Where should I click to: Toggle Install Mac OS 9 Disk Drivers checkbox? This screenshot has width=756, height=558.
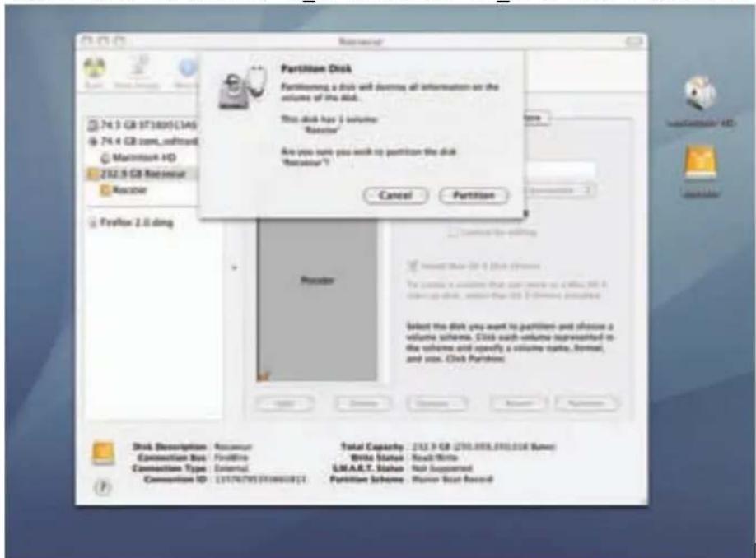click(413, 266)
